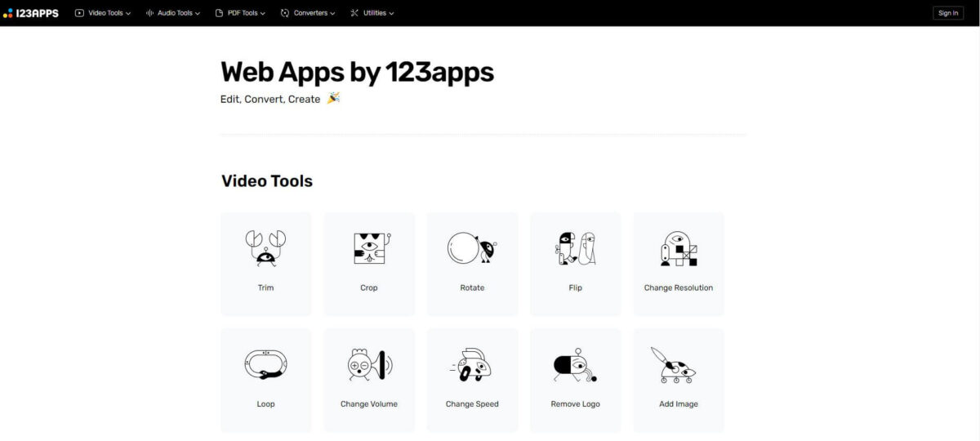
Task: Click the Remove Logo label
Action: (576, 403)
